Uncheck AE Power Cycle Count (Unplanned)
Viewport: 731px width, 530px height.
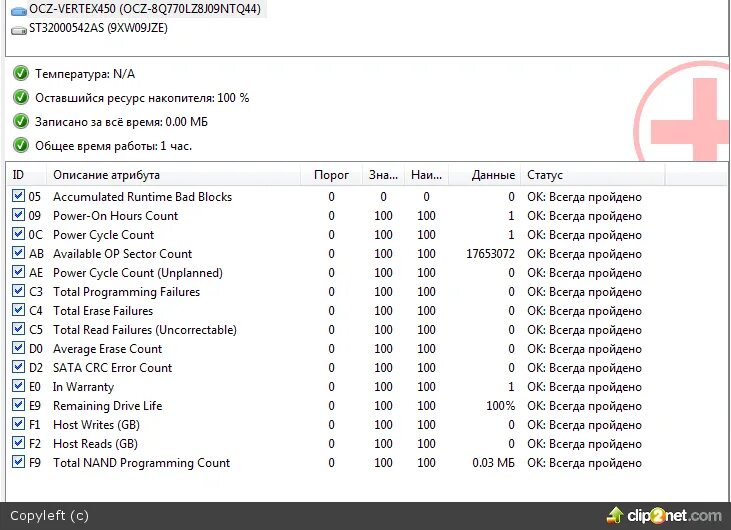[x=18, y=272]
